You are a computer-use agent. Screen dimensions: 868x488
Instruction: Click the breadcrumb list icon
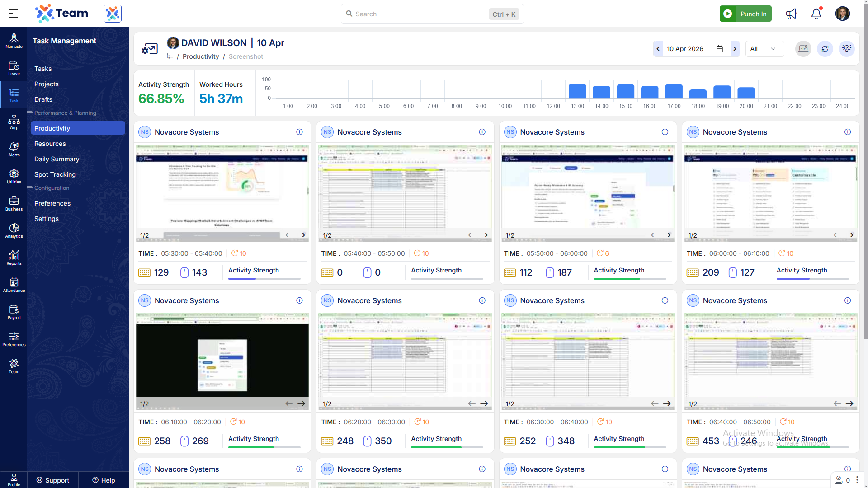point(170,56)
